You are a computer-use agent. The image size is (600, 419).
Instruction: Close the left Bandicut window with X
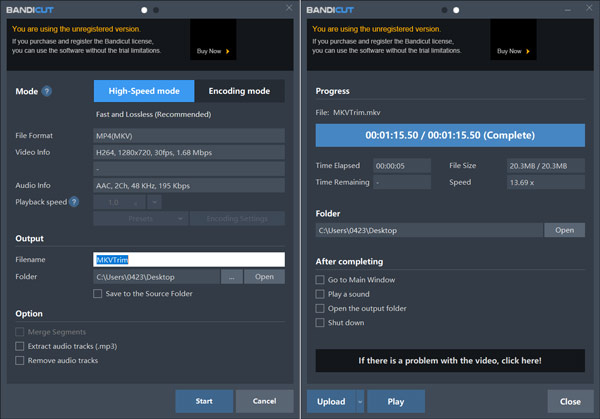pyautogui.click(x=289, y=8)
